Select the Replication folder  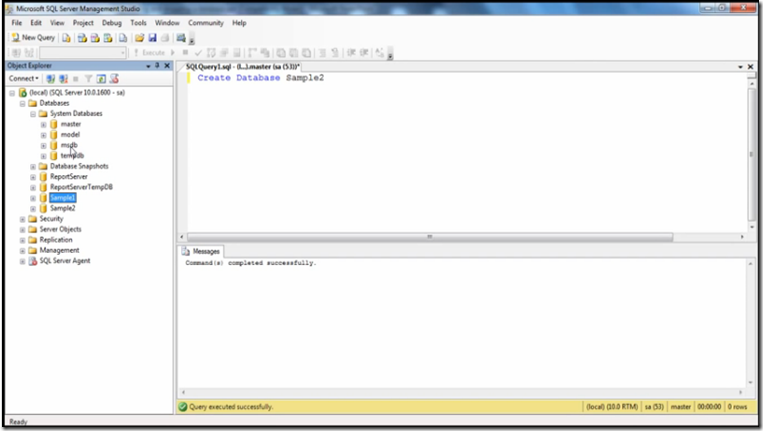(56, 240)
